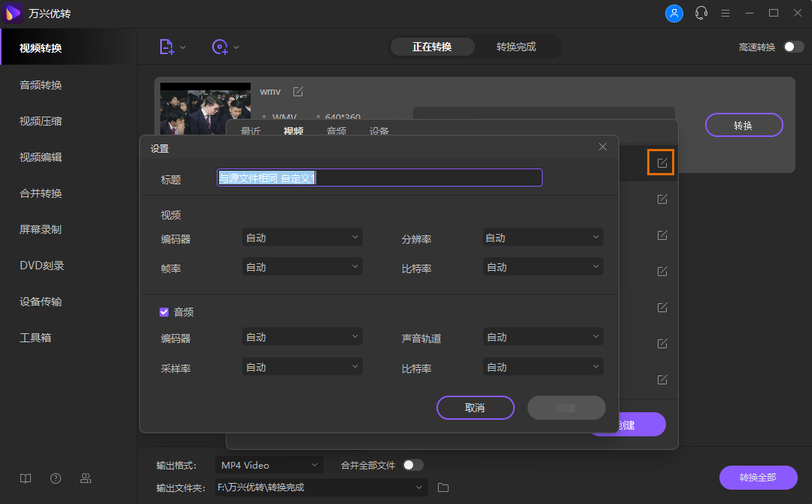
Task: Click inside the 标题 title input field
Action: (x=379, y=178)
